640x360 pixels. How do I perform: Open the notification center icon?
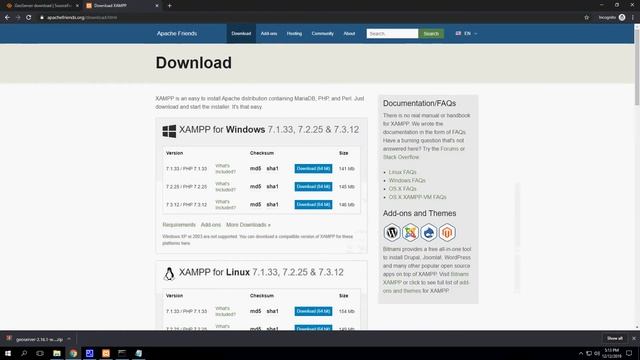point(629,353)
